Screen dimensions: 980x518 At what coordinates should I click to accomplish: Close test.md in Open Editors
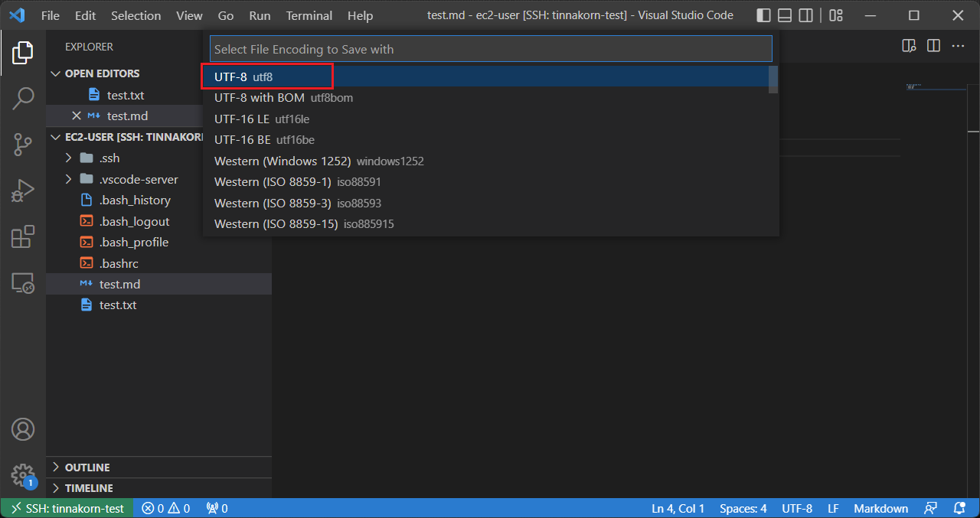(x=76, y=116)
